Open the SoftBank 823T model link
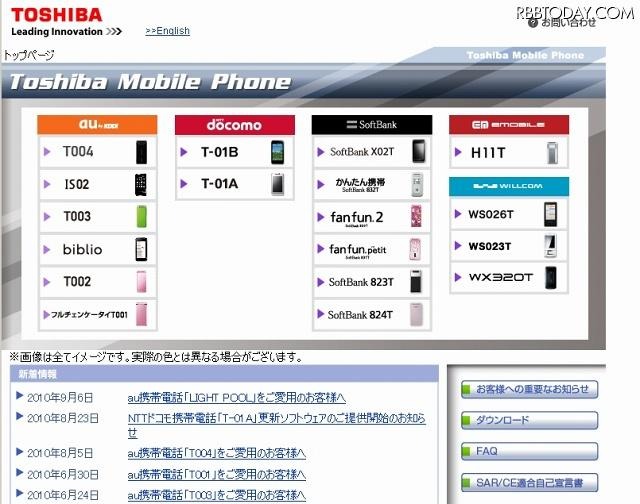640x504 pixels. 361,282
